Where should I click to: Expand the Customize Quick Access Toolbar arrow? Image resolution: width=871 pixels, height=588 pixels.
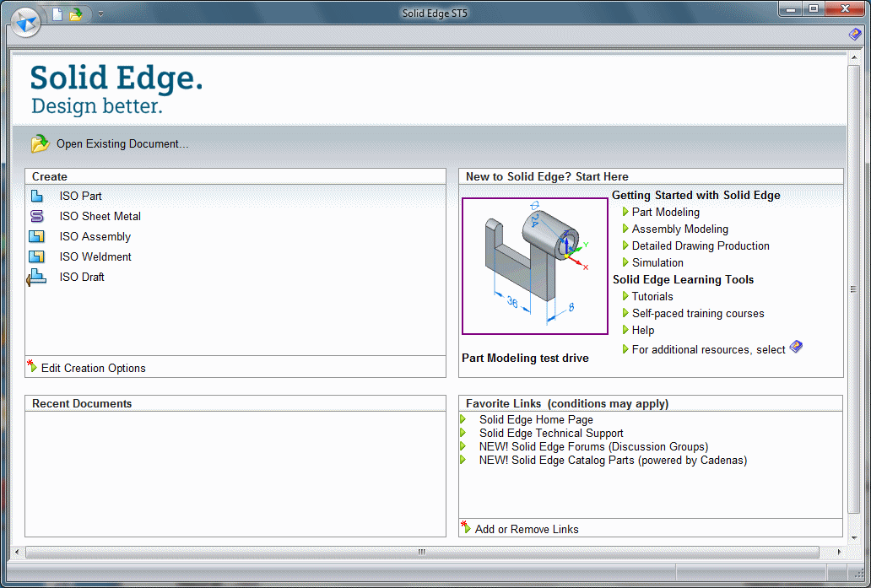click(100, 13)
